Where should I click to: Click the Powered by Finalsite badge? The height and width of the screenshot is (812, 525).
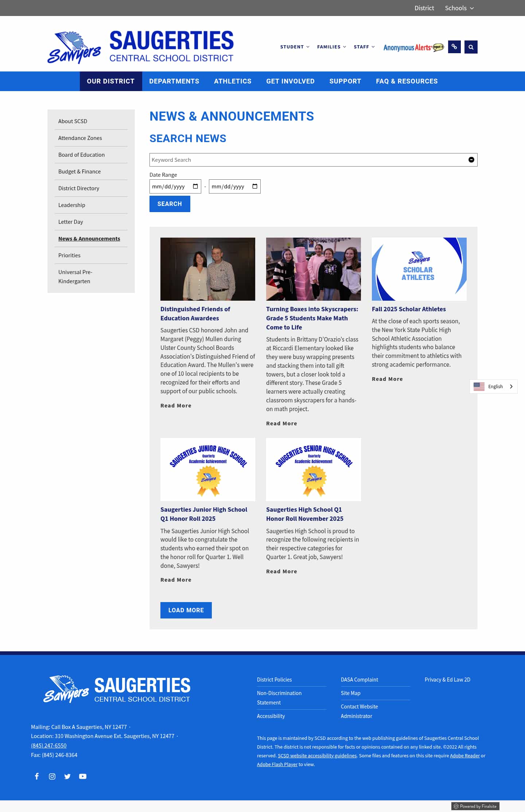point(475,806)
